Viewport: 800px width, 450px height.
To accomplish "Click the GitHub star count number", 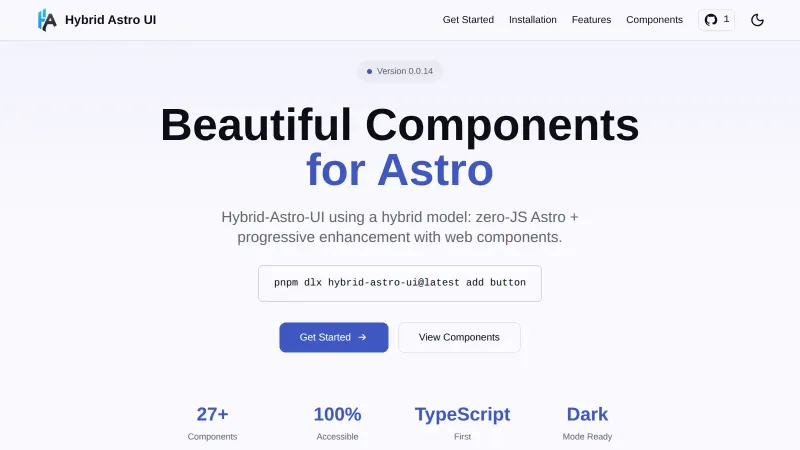I will pyautogui.click(x=726, y=20).
